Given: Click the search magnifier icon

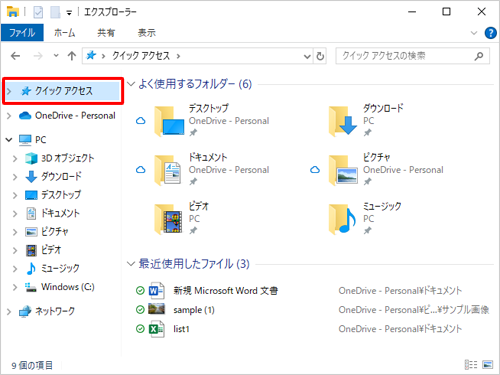Looking at the screenshot, I should click(x=479, y=56).
